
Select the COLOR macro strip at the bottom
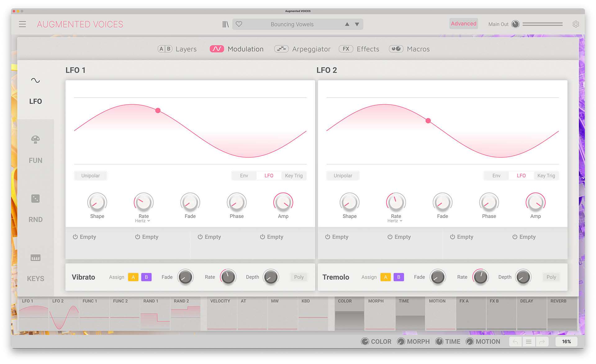(349, 313)
